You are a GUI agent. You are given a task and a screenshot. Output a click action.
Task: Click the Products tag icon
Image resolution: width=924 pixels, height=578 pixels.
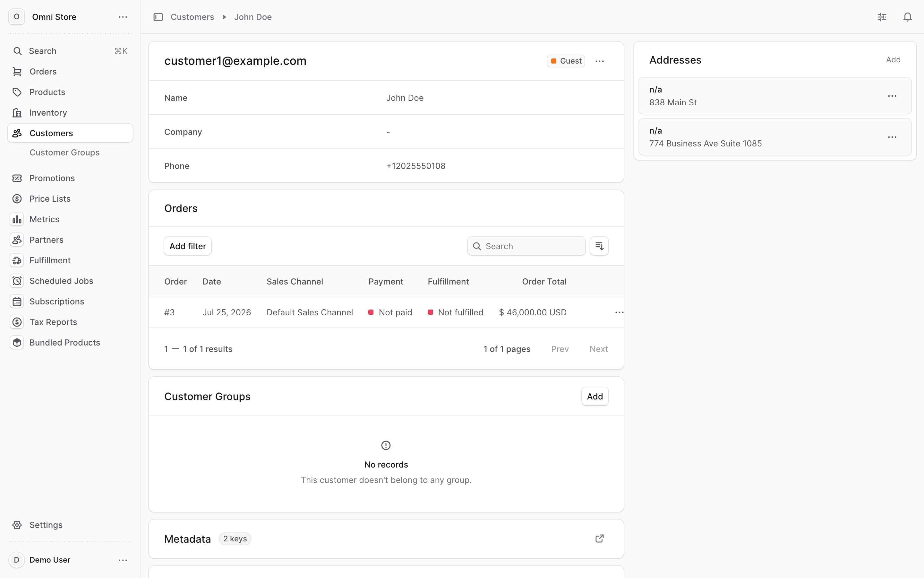(17, 92)
